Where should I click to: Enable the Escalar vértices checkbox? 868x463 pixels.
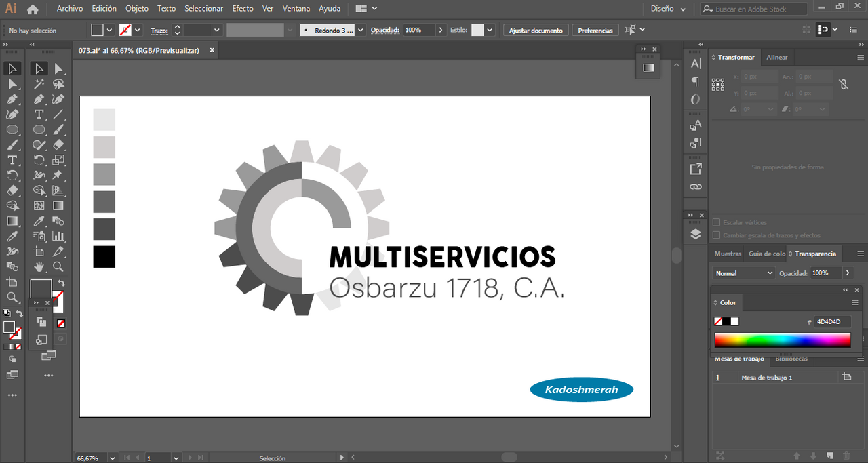717,222
